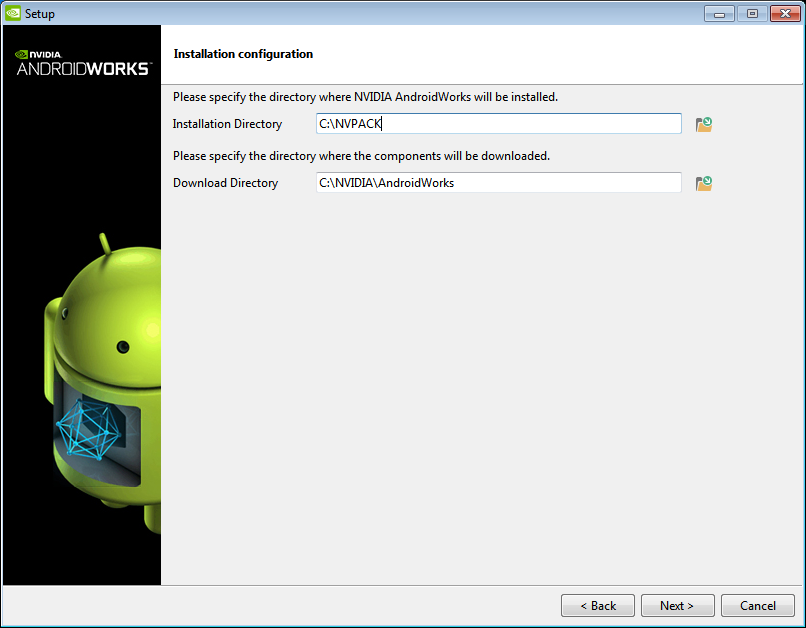The width and height of the screenshot is (806, 628).
Task: Click the Installation Directory label
Action: 227,124
